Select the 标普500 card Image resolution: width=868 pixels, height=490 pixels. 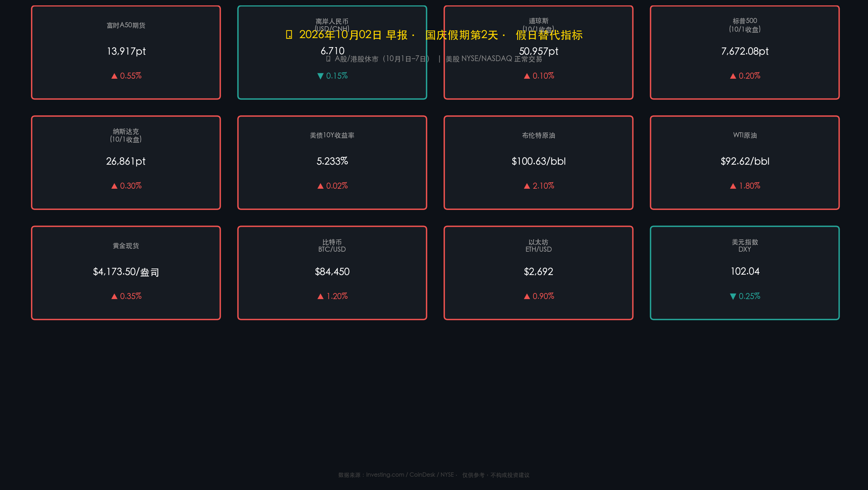[745, 52]
